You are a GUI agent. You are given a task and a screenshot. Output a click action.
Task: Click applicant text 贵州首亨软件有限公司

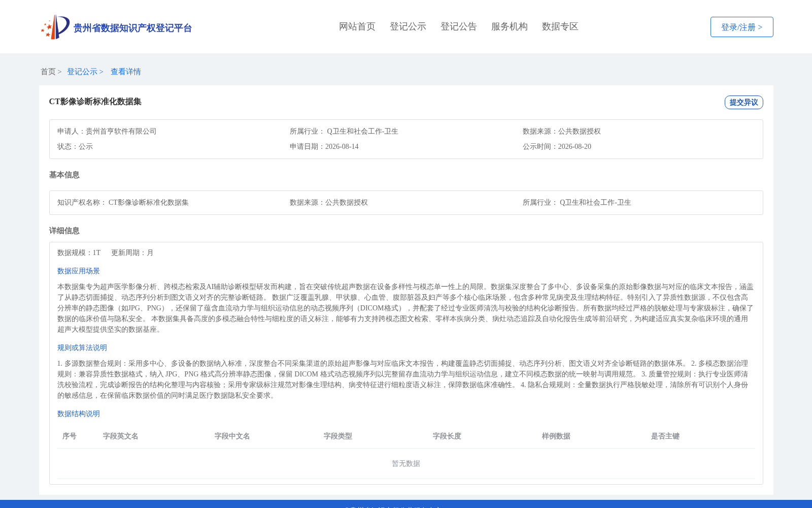[121, 132]
